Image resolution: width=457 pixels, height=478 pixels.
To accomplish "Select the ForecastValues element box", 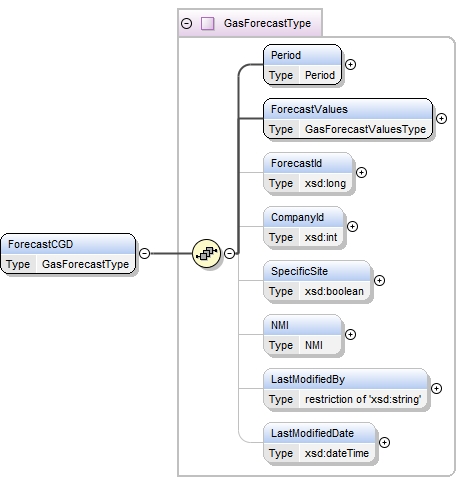I will (x=348, y=119).
